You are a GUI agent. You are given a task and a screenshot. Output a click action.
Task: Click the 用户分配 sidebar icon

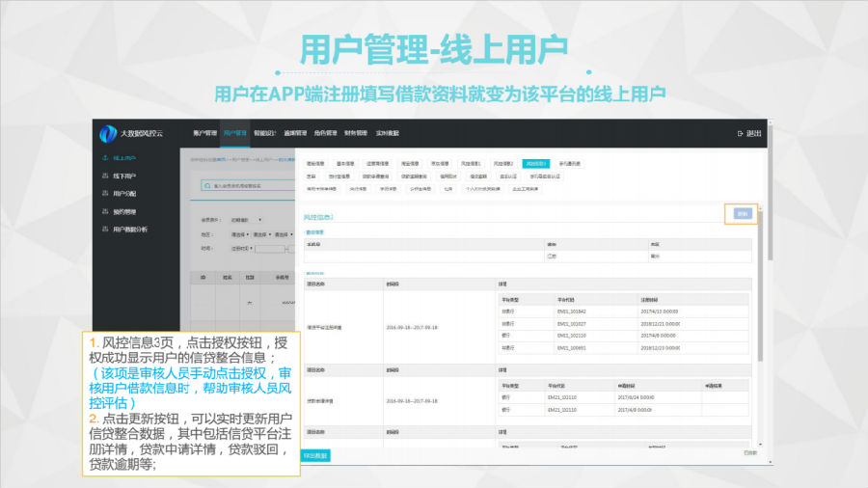pyautogui.click(x=105, y=193)
